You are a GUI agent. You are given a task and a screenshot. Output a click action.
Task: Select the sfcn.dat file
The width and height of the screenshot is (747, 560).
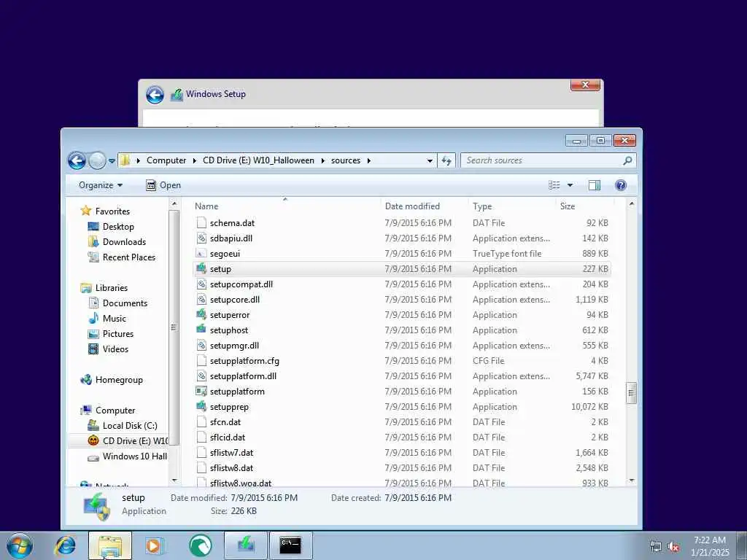click(x=225, y=422)
